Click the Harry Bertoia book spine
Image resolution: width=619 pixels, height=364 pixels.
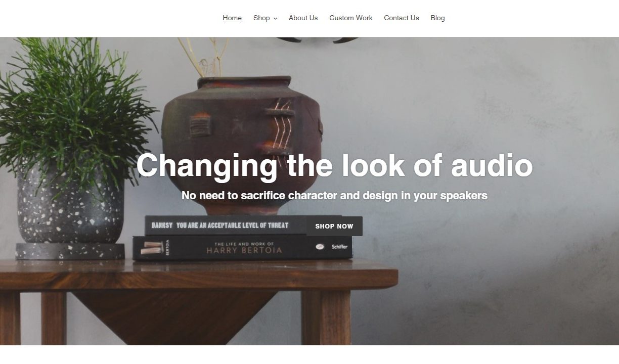coord(243,248)
